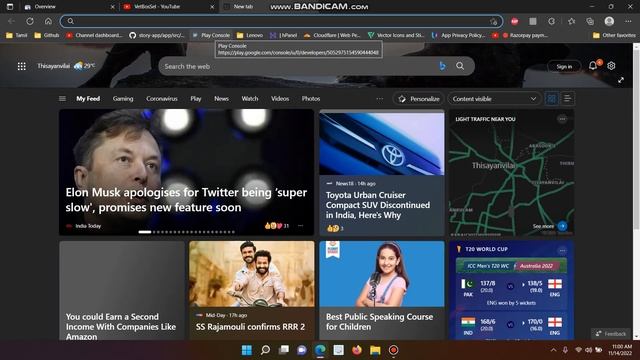Open the Github bookmarks folder
This screenshot has height=360, width=640.
[47, 35]
